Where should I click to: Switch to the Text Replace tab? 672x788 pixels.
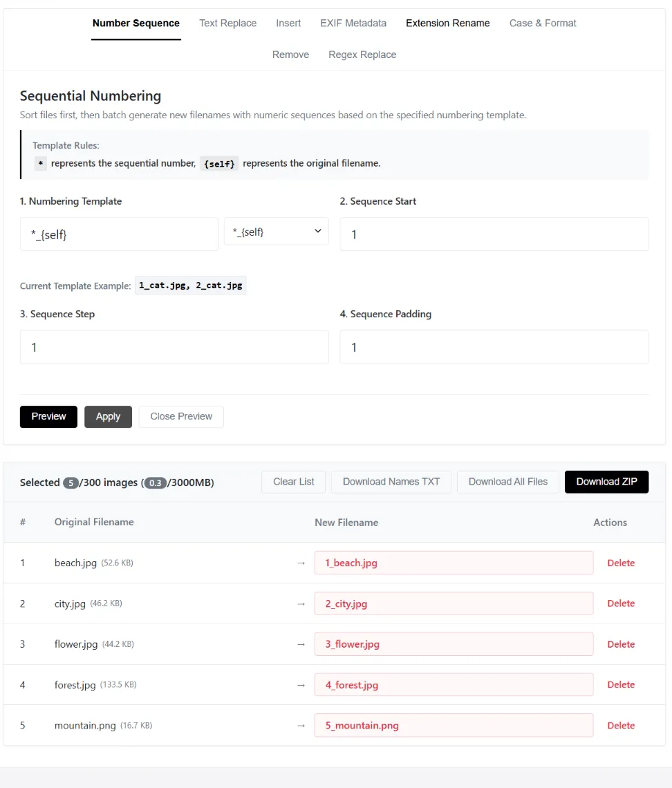[x=227, y=23]
